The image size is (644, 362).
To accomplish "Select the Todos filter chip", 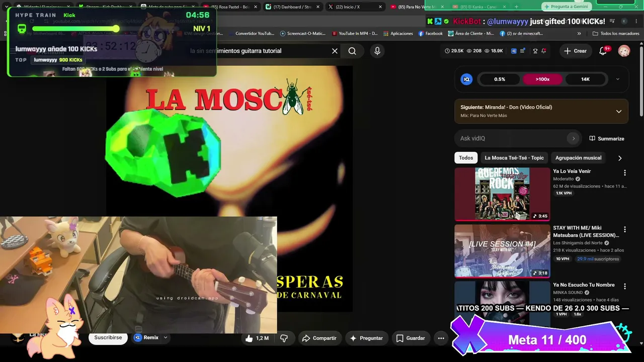I will [x=466, y=158].
